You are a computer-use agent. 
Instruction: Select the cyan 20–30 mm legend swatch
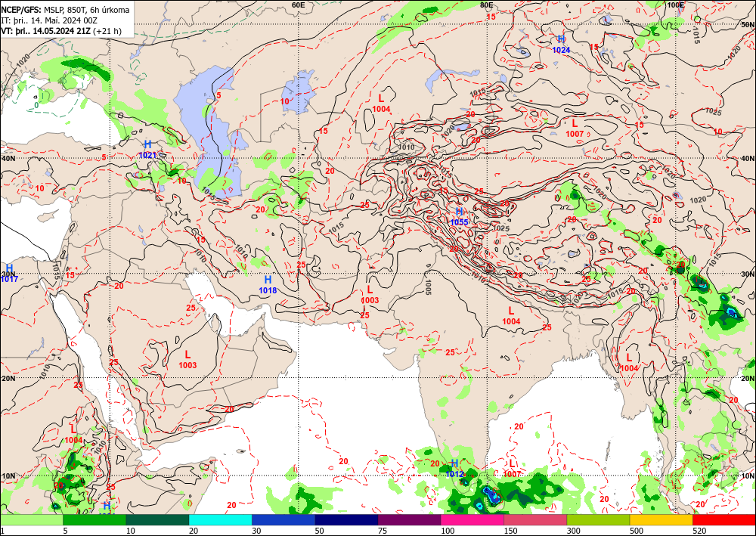[x=220, y=519]
